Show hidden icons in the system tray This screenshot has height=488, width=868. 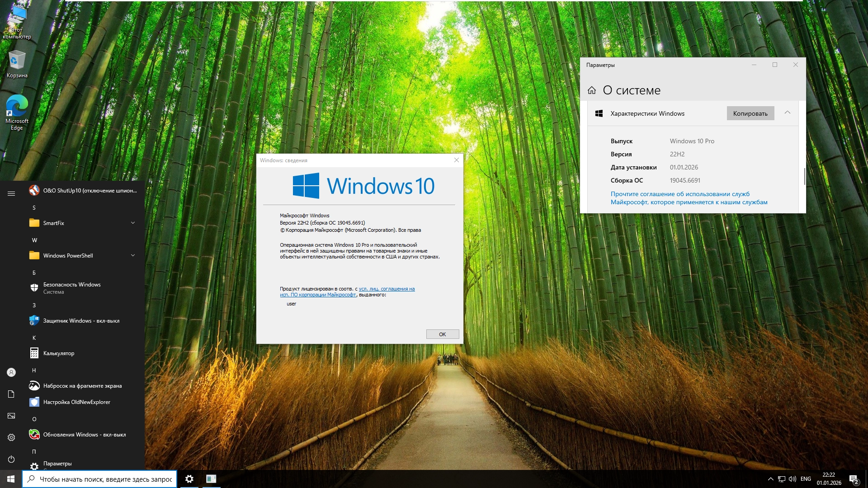pyautogui.click(x=770, y=479)
